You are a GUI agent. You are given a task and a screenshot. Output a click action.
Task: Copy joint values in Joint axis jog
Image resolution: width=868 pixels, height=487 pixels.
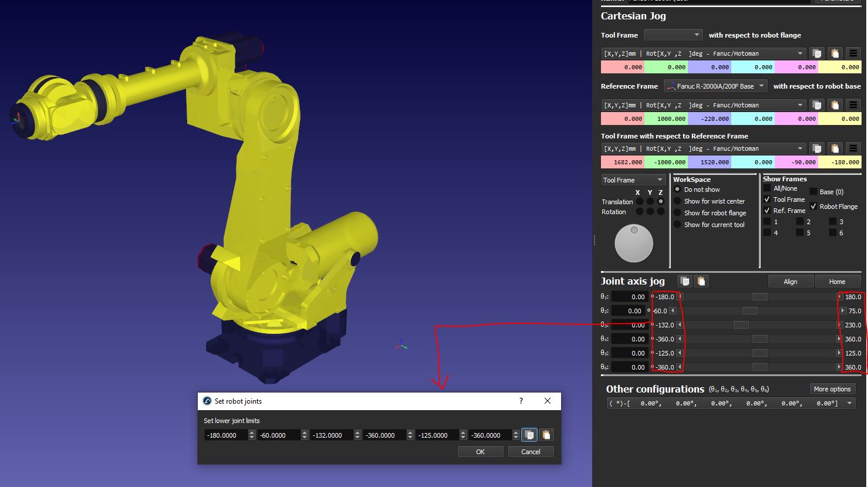(x=684, y=282)
